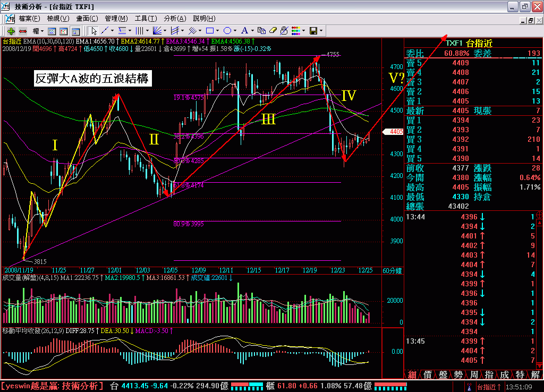Click the green four-way move arrows icon

click(11, 31)
